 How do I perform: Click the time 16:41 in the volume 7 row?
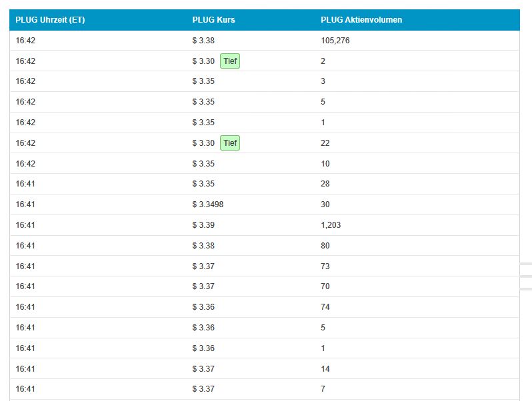25,388
